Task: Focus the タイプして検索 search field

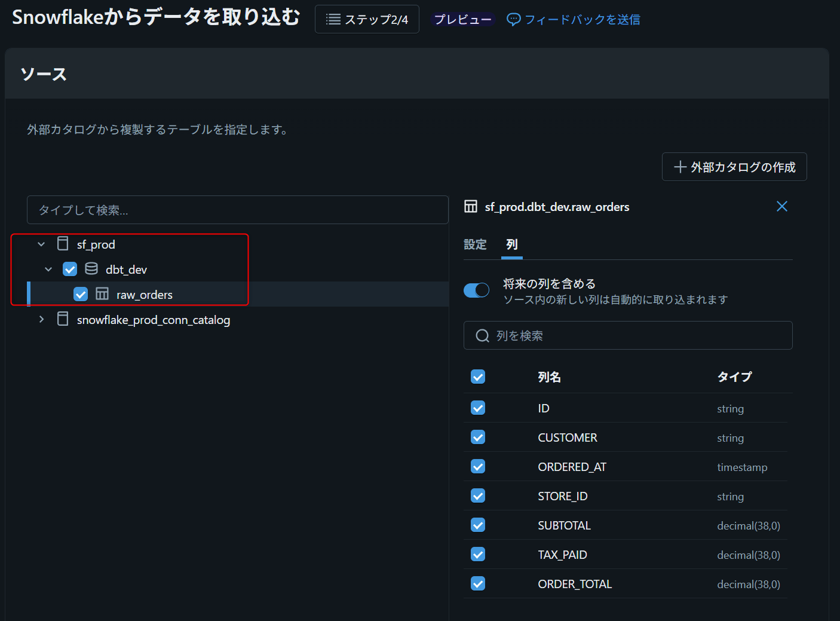Action: 238,210
